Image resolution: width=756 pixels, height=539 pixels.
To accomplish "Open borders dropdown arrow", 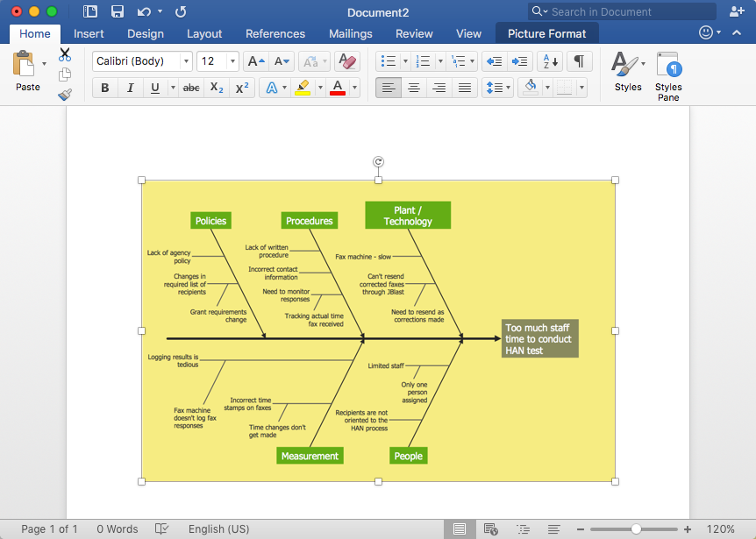I will pyautogui.click(x=582, y=88).
